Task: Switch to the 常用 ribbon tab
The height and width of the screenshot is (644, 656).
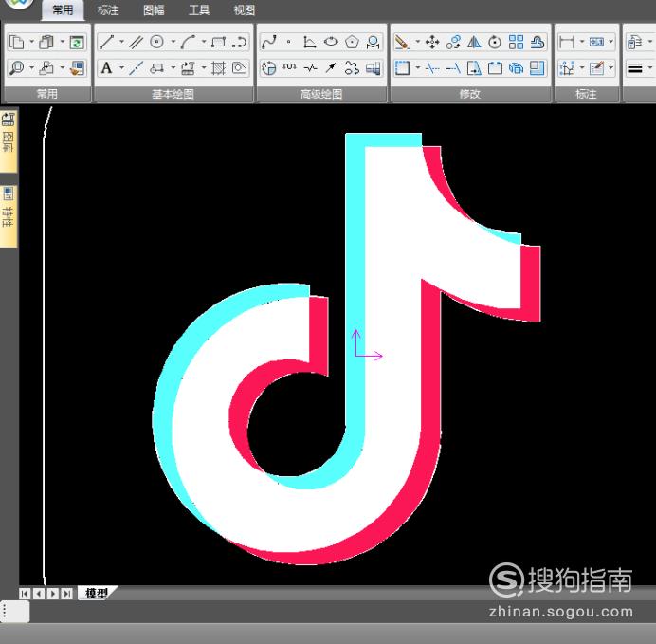Action: coord(63,9)
